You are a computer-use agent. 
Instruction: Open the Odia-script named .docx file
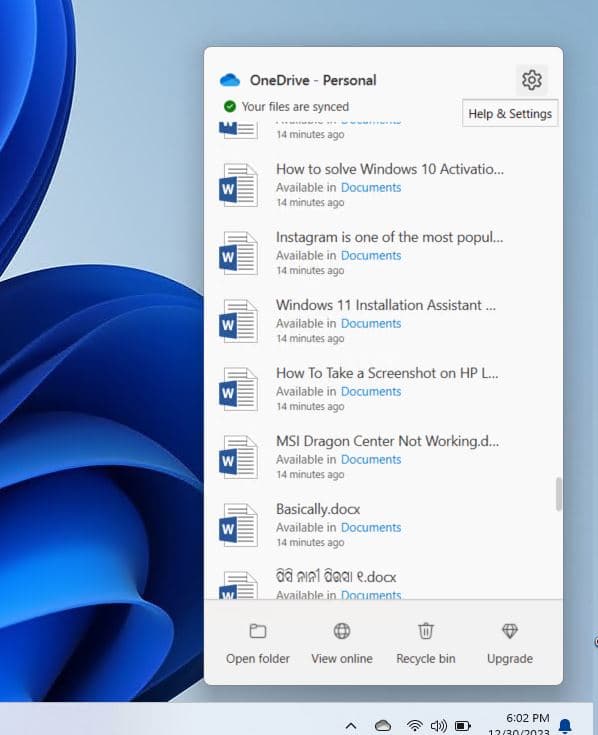pyautogui.click(x=336, y=577)
